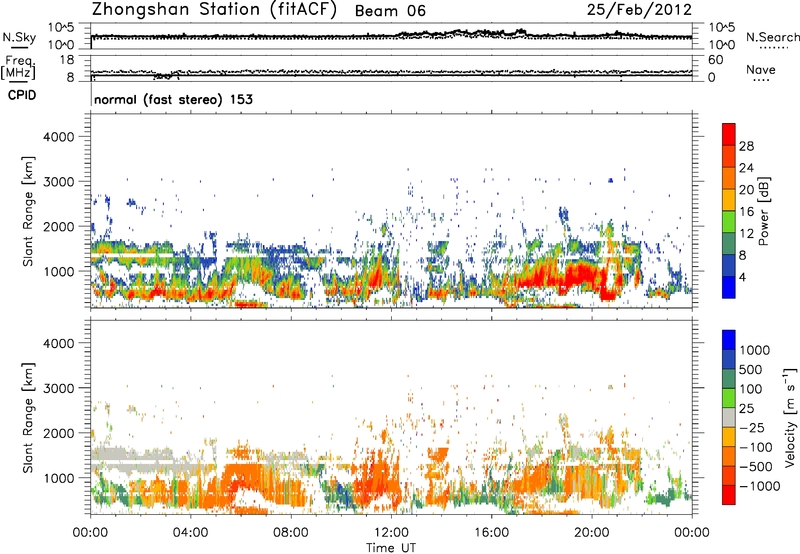Click the yellow-orange band of Power color bar
Viewport: 800px width, 554px height.
pos(729,199)
